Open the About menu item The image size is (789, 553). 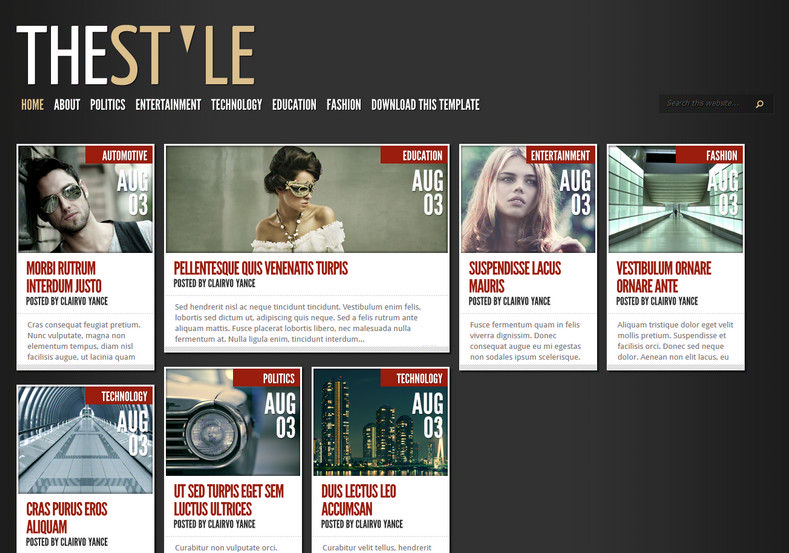(67, 105)
